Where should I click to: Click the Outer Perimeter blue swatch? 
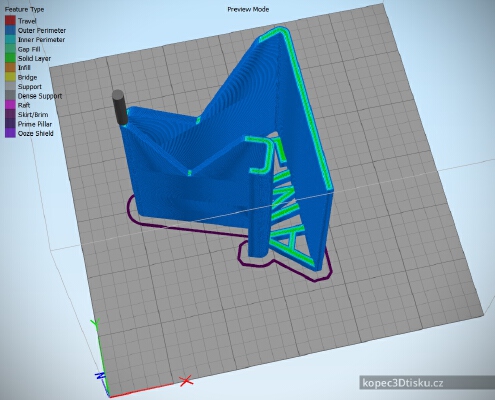pyautogui.click(x=10, y=30)
